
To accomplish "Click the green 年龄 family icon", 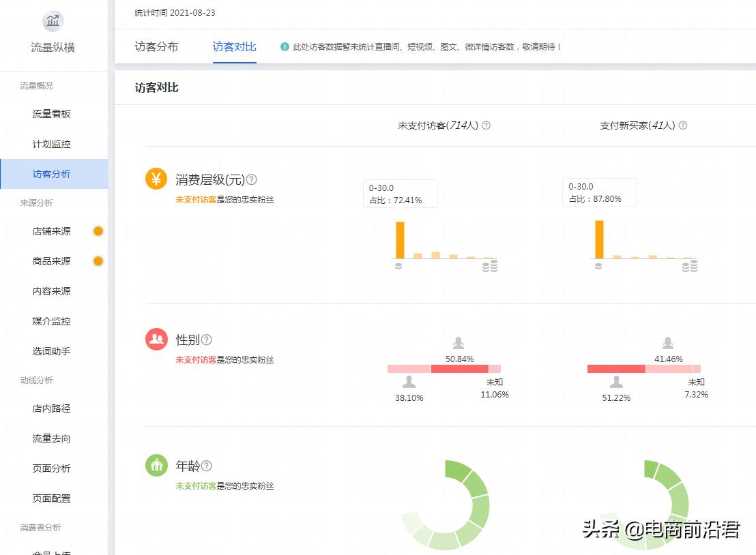I will click(x=156, y=466).
